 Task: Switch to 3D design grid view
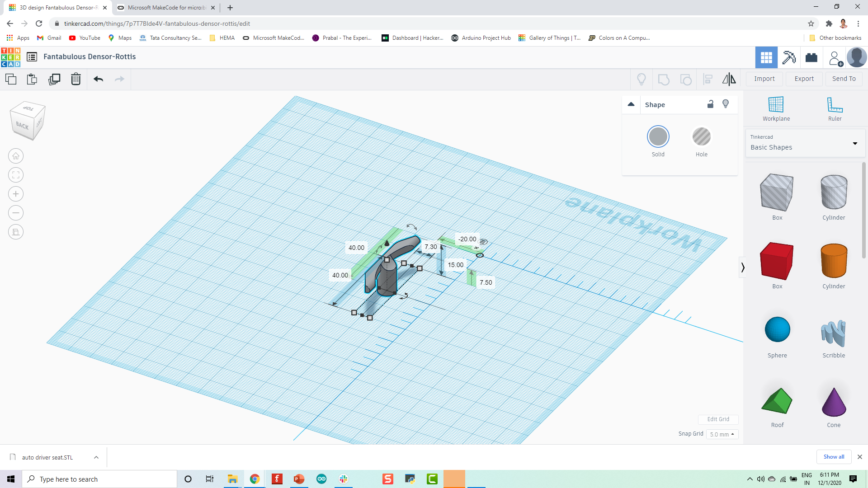pos(766,57)
